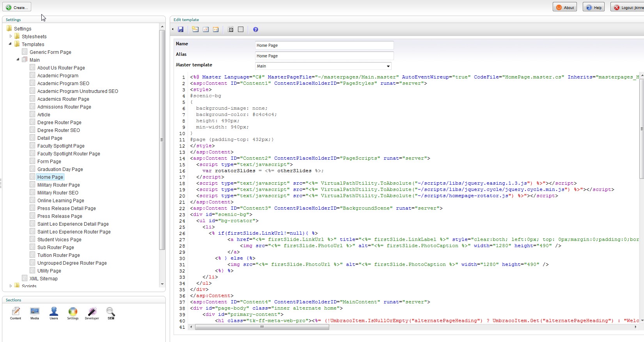Screen dimensions: 644x342
Task: Open the Academic Program SEO template
Action: 63,83
